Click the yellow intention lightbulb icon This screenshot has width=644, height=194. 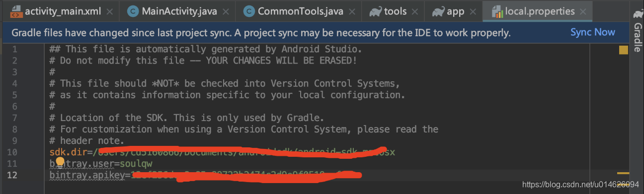coord(60,162)
